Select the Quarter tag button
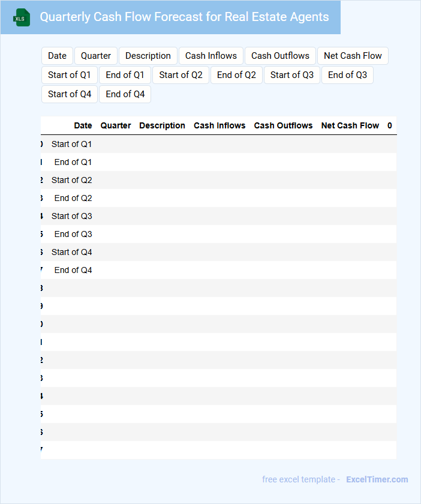This screenshot has width=421, height=504. [x=96, y=56]
